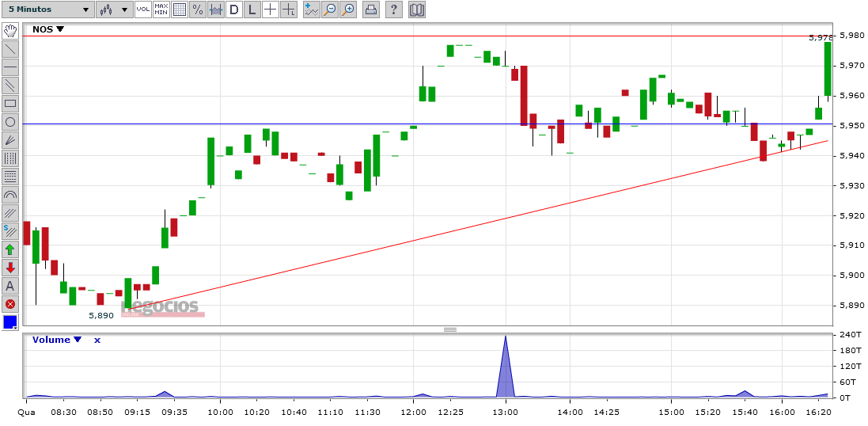
Task: Click the Qua day axis label
Action: 26,413
